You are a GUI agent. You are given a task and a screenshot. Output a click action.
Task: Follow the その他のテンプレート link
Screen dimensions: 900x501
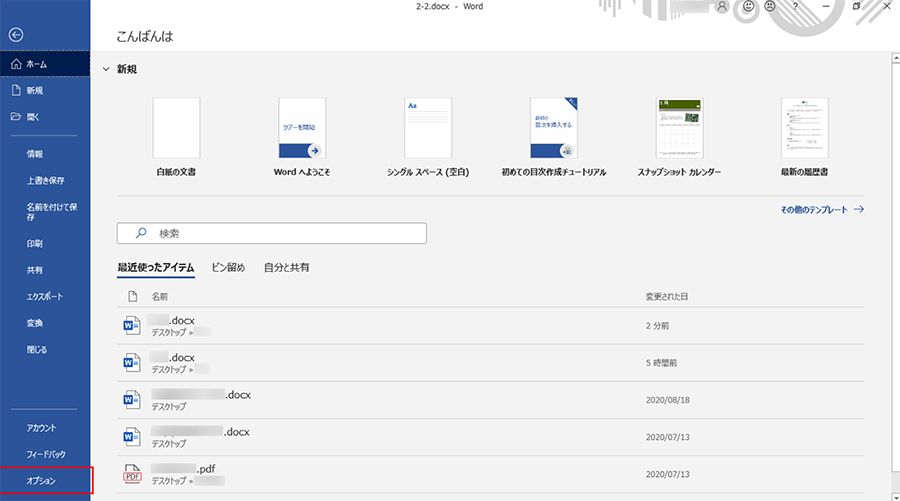(822, 209)
